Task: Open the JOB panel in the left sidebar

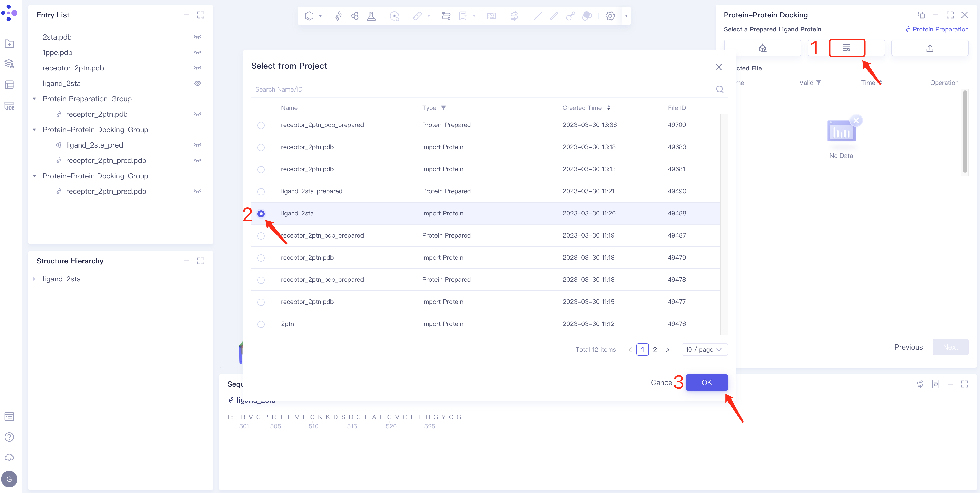Action: coord(10,106)
